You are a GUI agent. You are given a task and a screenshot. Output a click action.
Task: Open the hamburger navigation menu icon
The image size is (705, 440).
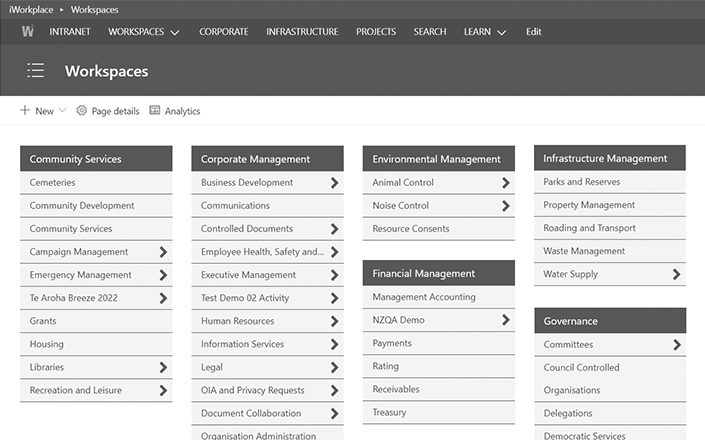click(36, 70)
